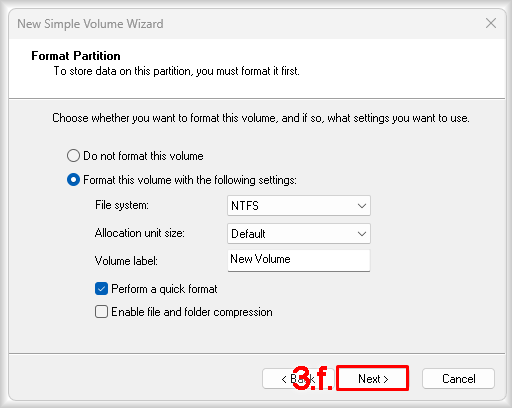
Task: Enable file and folder compression checkbox
Action: click(x=101, y=312)
